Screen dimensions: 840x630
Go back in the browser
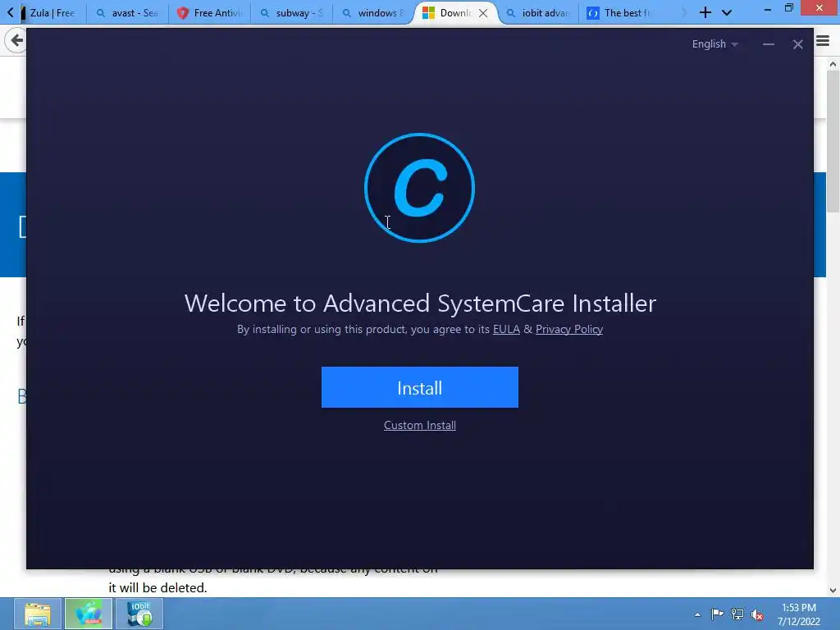16,40
